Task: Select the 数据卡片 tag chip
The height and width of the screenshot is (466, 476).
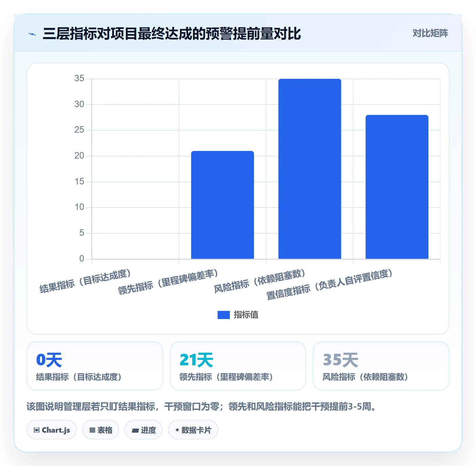Action: click(193, 430)
